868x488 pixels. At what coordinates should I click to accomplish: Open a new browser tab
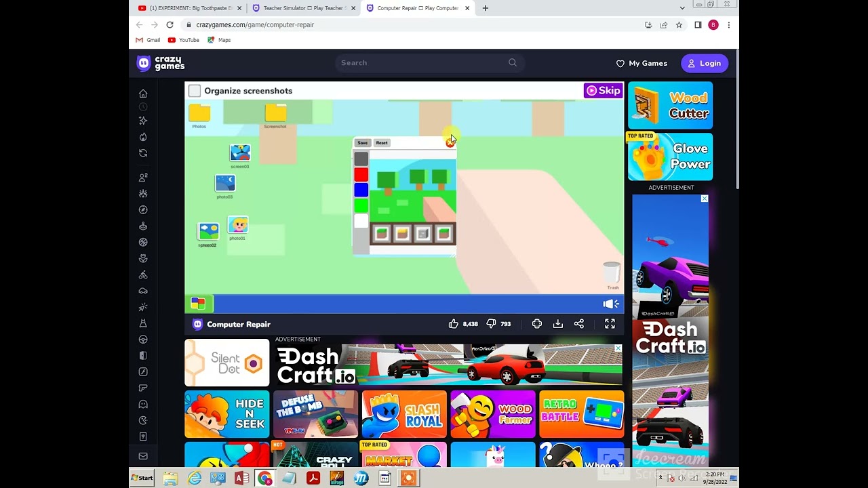coord(485,8)
